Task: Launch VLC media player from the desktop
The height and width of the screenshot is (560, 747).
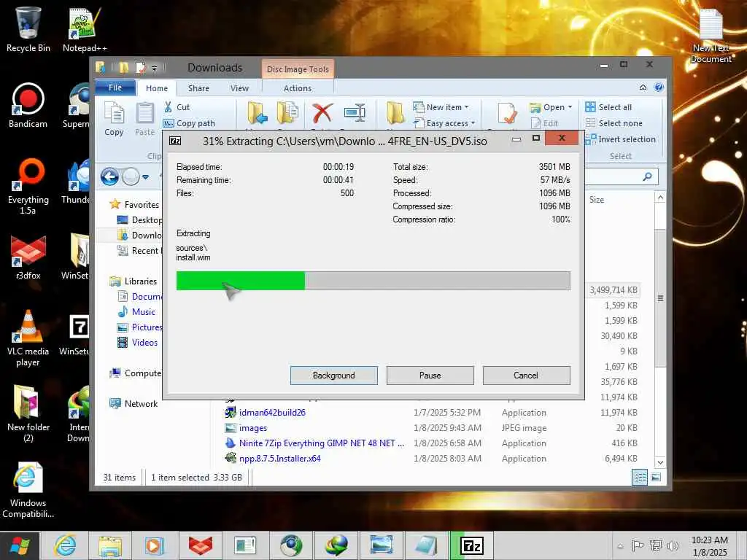Action: (x=28, y=338)
